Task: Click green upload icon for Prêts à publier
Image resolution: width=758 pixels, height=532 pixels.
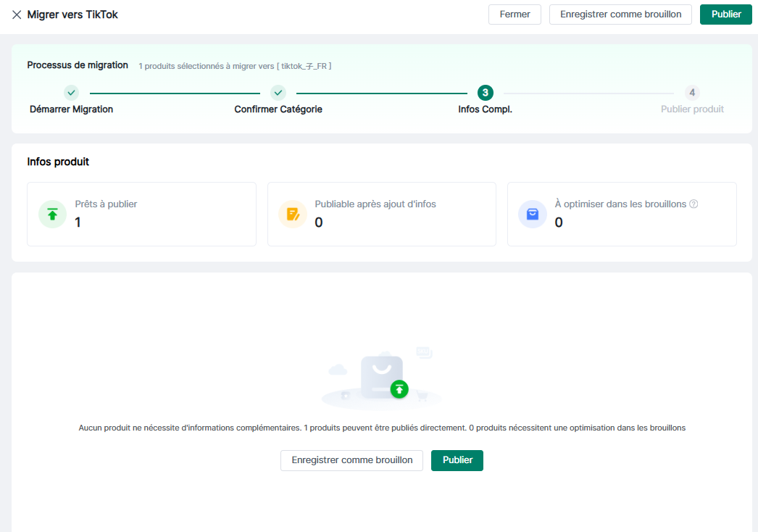Action: pos(52,215)
